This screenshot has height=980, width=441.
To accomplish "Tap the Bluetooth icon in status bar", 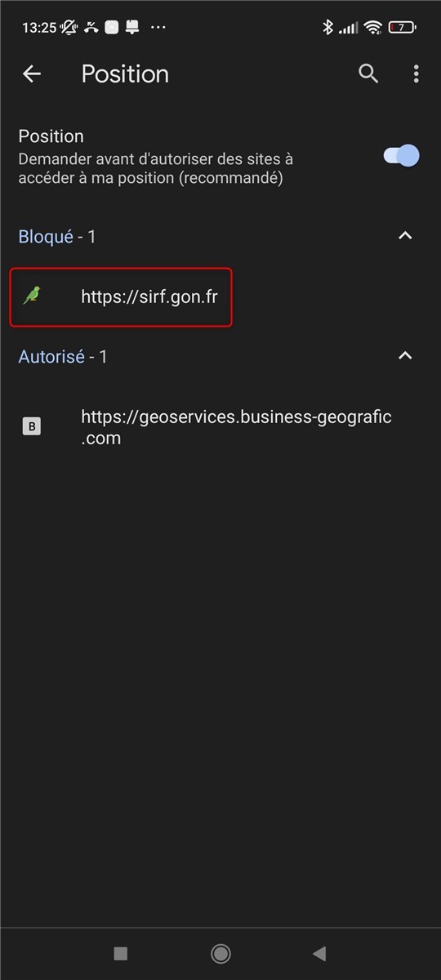I will (327, 27).
